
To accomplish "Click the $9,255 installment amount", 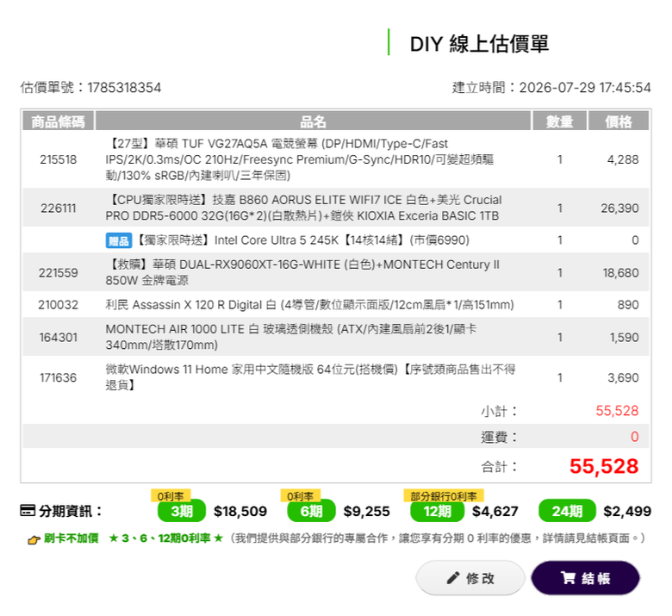I will pos(367,511).
